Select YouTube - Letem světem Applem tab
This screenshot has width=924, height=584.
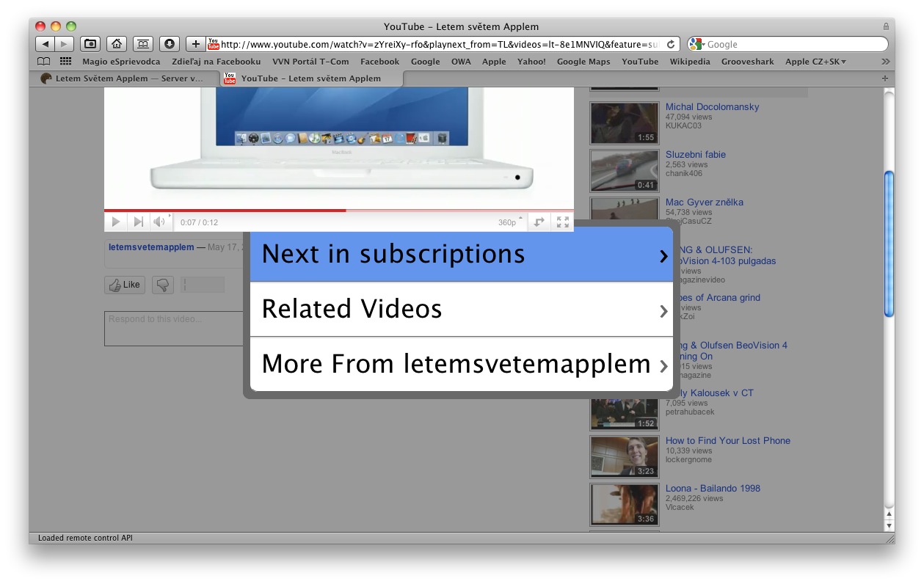click(x=311, y=79)
